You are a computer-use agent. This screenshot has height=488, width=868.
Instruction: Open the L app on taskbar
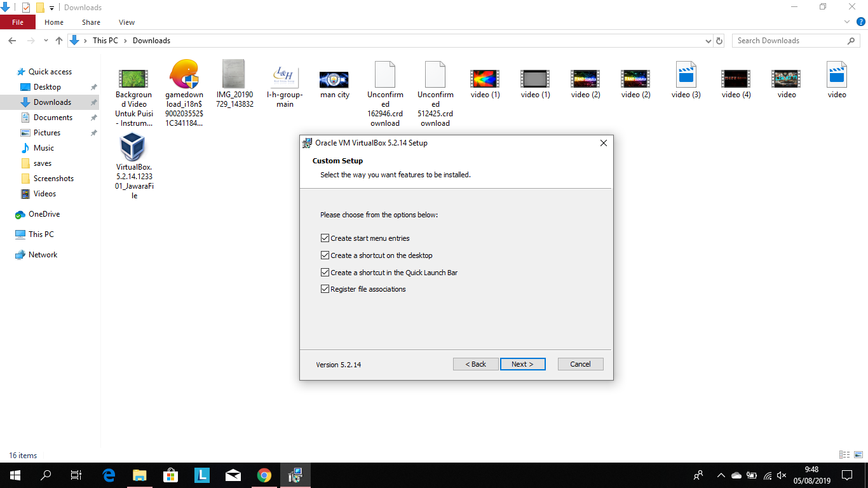pos(202,475)
